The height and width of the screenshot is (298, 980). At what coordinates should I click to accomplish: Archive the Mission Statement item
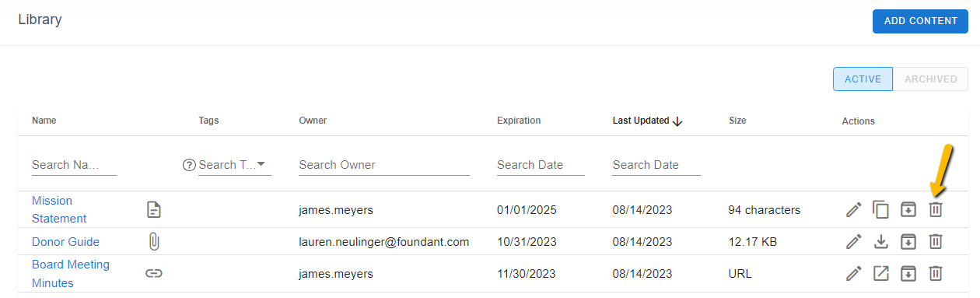(x=908, y=209)
